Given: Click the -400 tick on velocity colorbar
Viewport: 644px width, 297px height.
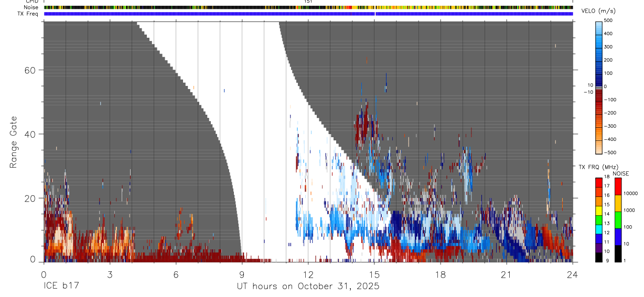Looking at the screenshot, I should pyautogui.click(x=610, y=139).
